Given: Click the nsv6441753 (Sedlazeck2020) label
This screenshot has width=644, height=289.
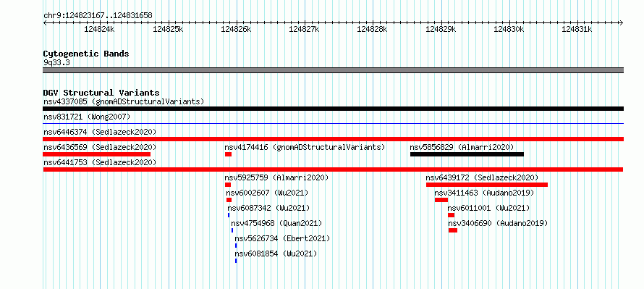Looking at the screenshot, I should coord(100,162).
